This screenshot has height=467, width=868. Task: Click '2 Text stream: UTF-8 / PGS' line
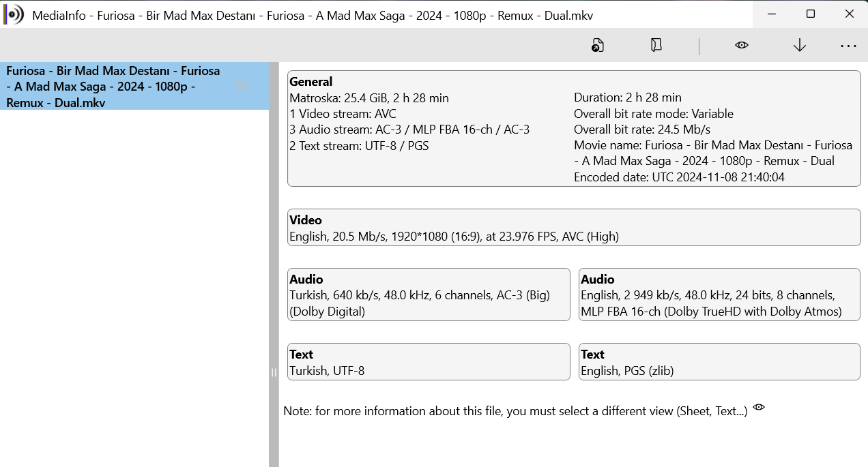[x=359, y=145]
